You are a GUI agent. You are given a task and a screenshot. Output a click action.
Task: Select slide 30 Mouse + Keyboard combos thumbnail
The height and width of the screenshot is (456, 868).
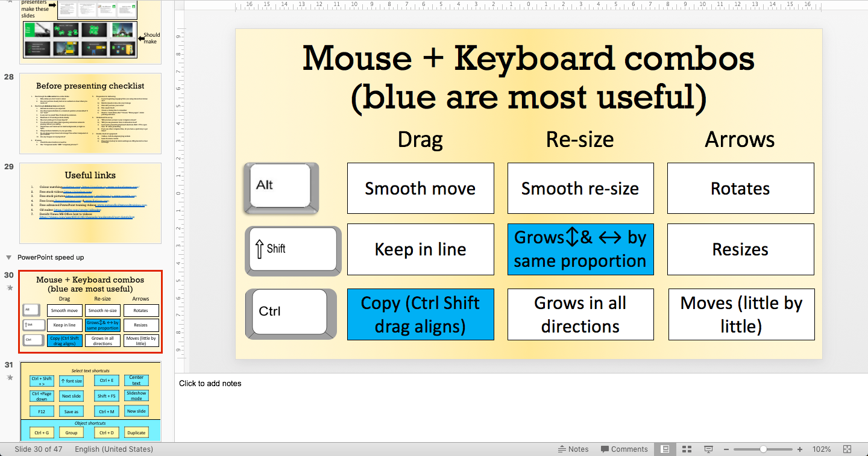coord(90,311)
